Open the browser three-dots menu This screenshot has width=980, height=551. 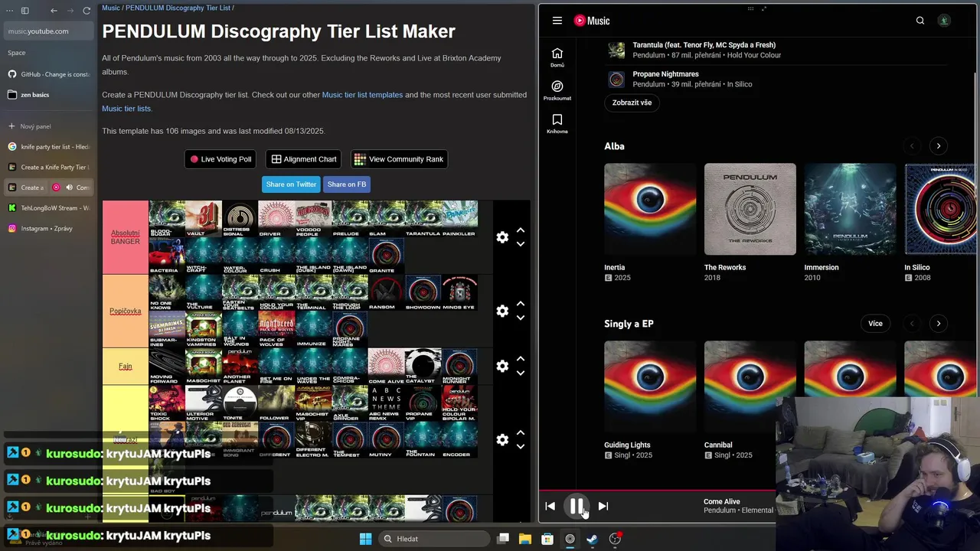8,11
